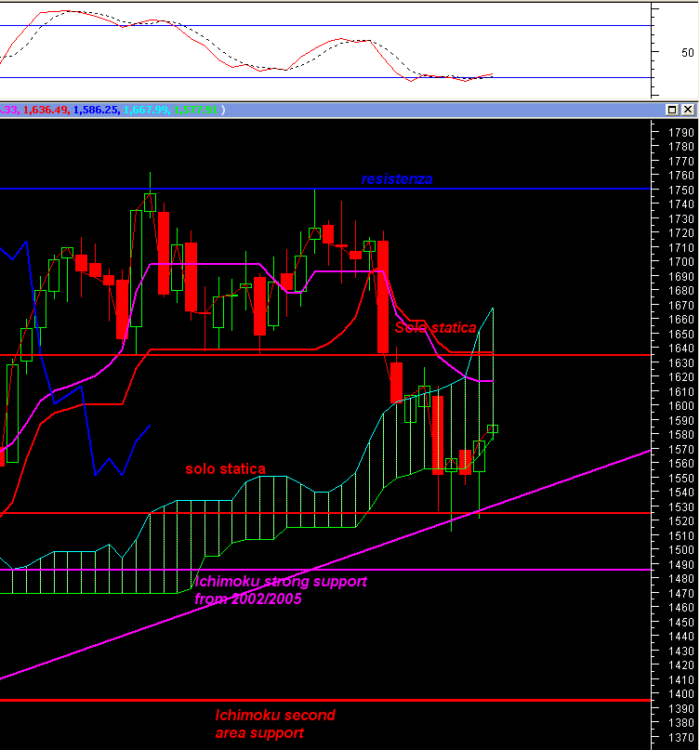The image size is (700, 750).
Task: Click the 1600 price axis label
Action: coord(680,405)
